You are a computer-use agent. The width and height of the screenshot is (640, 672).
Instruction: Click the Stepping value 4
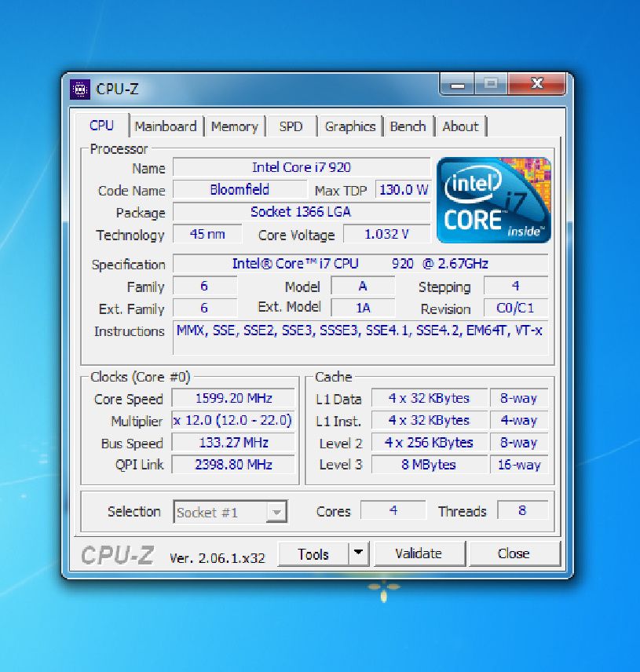tap(516, 286)
